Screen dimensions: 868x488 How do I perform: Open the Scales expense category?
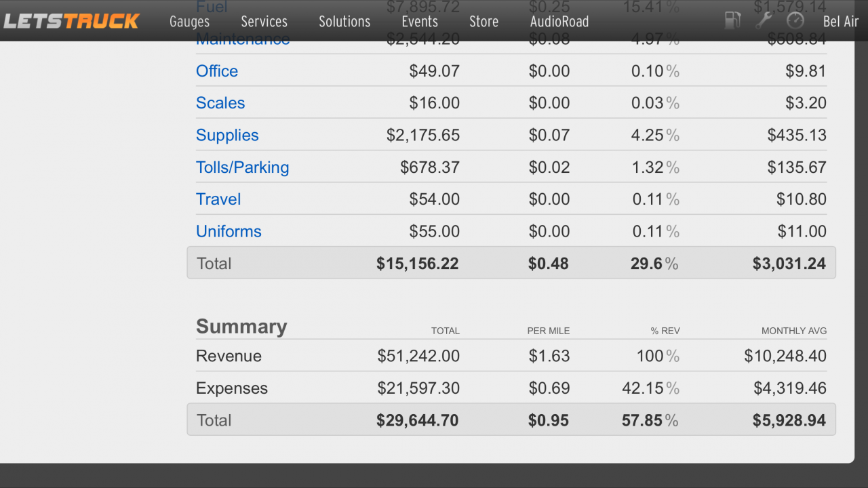point(220,103)
